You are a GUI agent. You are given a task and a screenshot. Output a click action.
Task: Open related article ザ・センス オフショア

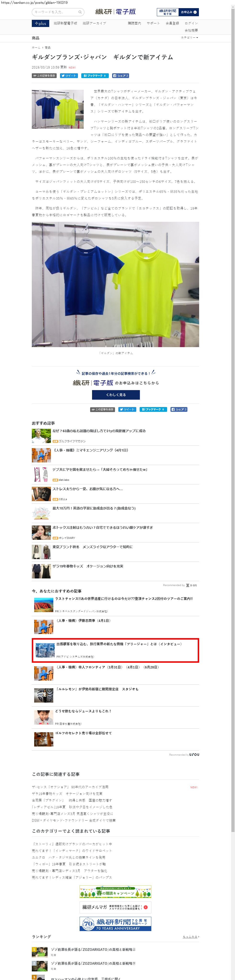click(x=70, y=787)
